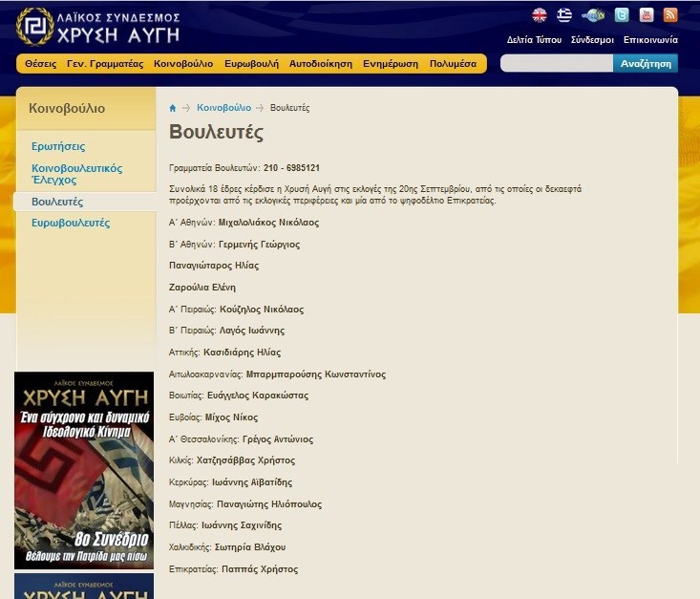Click Κοινοβούλιο breadcrumb link
The width and height of the screenshot is (700, 599).
pyautogui.click(x=223, y=108)
